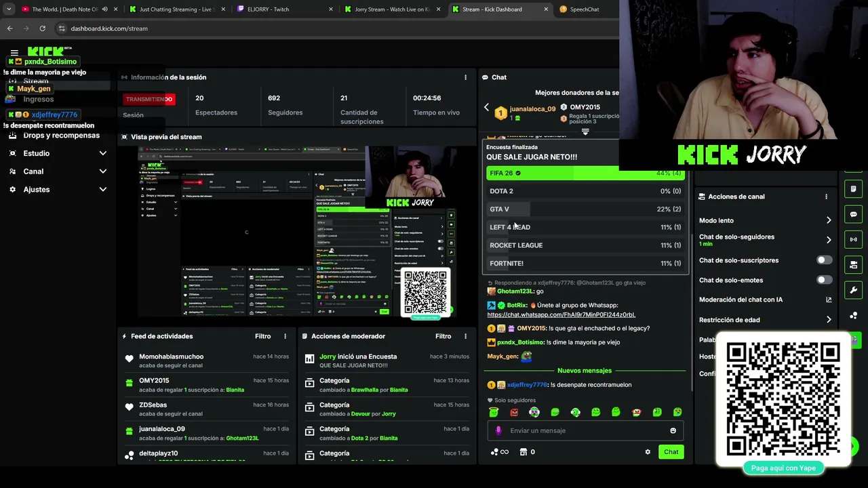Open the chat bubble icon in right sidebar

[853, 214]
